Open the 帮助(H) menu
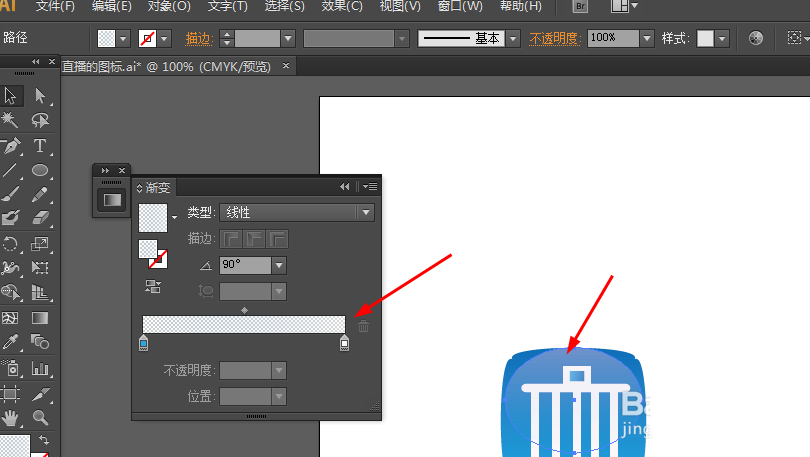This screenshot has width=810, height=457. 521,6
